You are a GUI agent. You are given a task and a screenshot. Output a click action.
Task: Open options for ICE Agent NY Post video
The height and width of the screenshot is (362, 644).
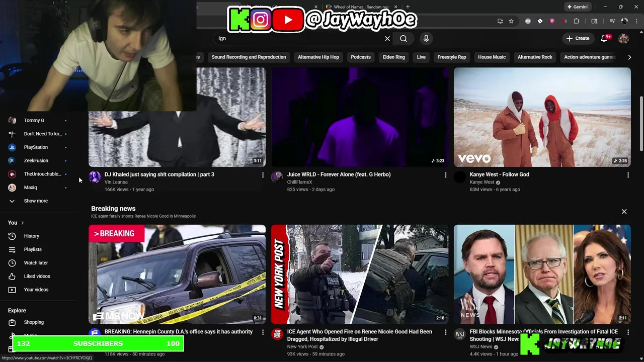pos(445,332)
